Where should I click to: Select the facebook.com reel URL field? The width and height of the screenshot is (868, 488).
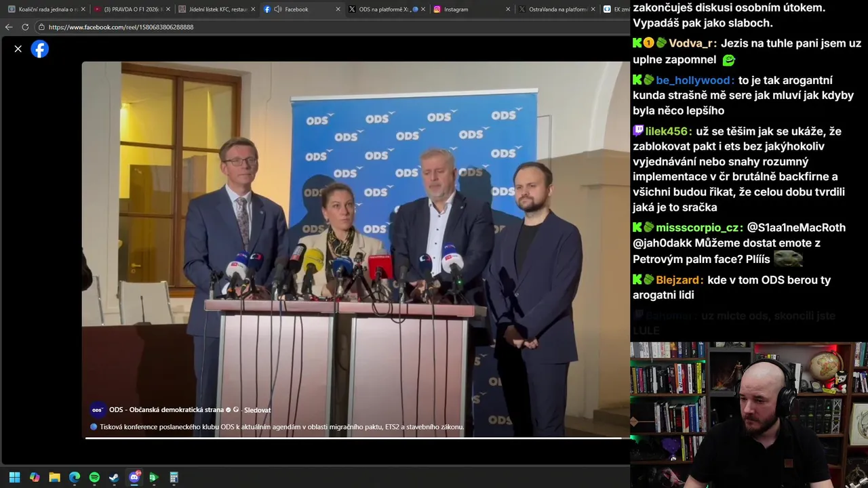point(121,27)
